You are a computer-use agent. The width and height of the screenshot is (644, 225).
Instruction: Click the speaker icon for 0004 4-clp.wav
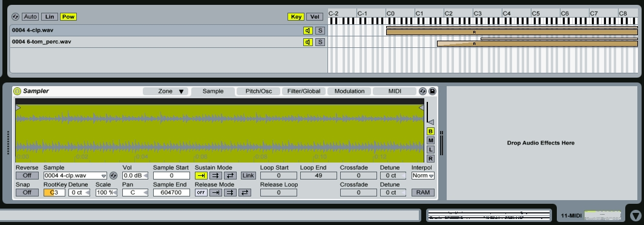(x=308, y=30)
